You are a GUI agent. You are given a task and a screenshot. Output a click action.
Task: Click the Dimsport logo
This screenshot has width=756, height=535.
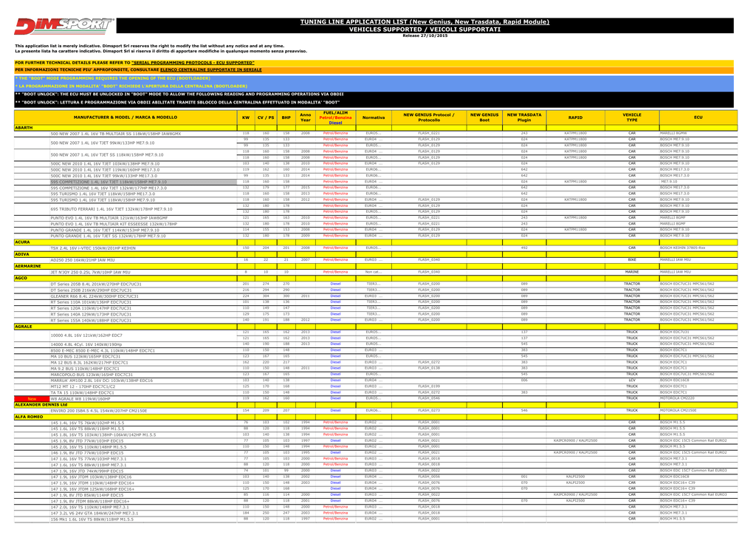coord(64,26)
